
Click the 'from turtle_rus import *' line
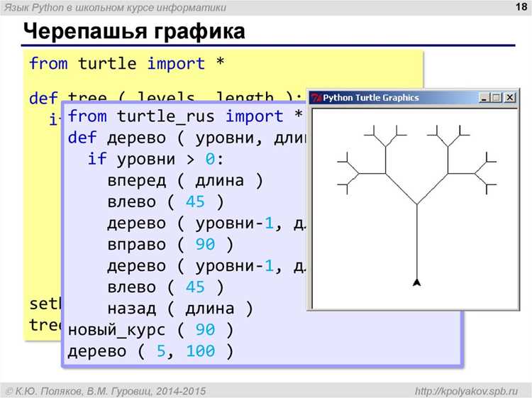[185, 116]
